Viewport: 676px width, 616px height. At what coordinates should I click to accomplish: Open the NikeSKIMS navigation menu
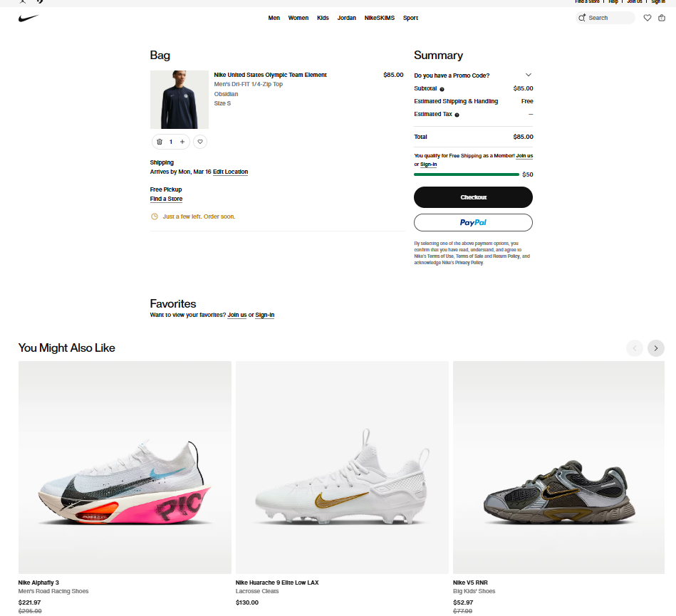[379, 18]
